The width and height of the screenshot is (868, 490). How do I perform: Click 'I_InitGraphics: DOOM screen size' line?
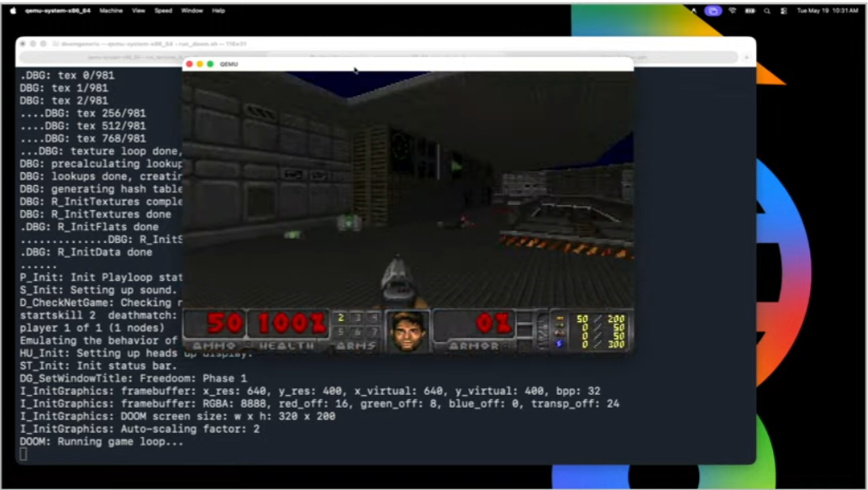(x=177, y=416)
